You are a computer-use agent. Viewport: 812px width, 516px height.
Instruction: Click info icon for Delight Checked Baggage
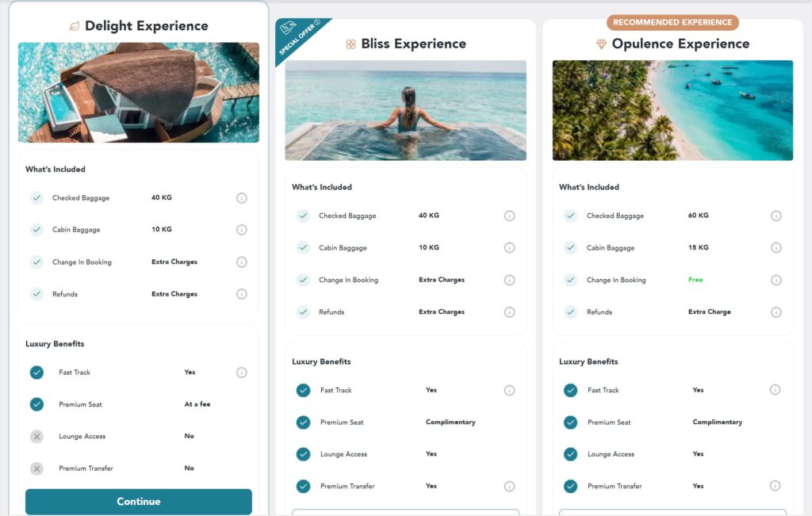coord(241,197)
